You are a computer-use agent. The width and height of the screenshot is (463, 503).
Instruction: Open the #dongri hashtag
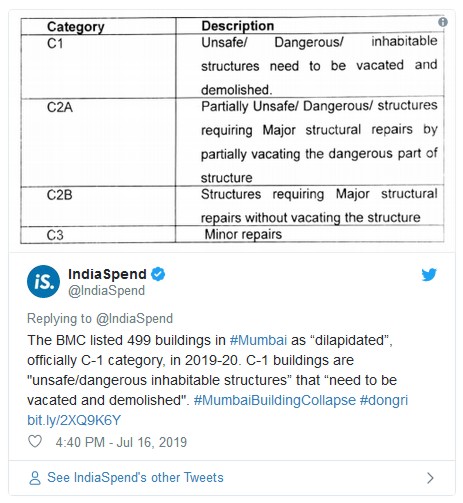pos(384,400)
